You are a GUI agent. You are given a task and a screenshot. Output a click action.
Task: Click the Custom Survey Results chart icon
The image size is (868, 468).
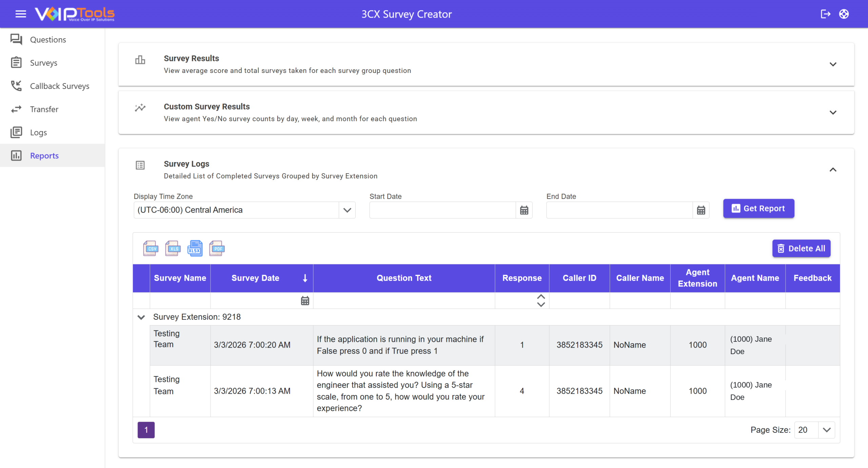tap(140, 108)
